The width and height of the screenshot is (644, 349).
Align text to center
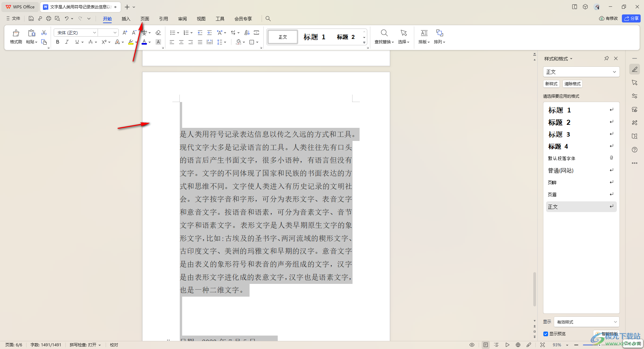point(181,42)
